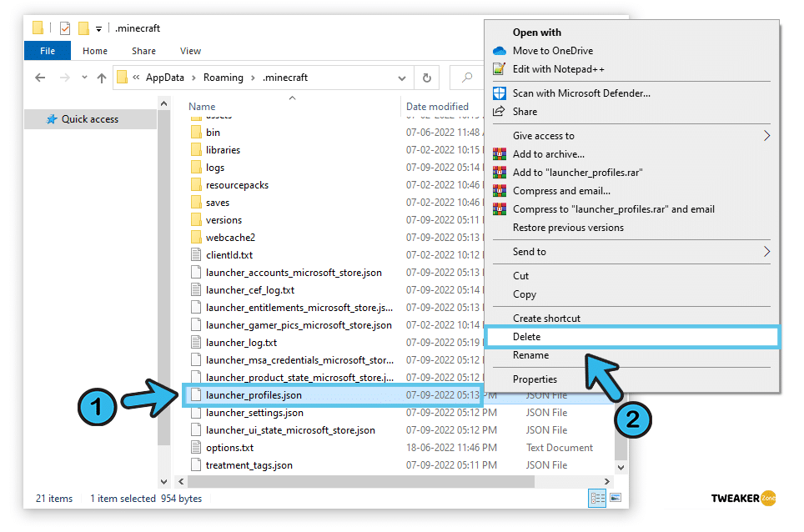Choose Cut in context menu

click(x=520, y=276)
